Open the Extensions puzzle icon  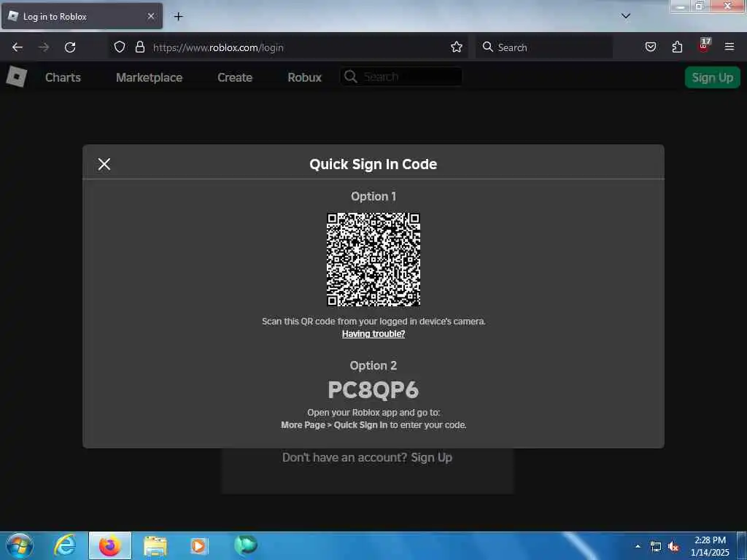tap(677, 47)
